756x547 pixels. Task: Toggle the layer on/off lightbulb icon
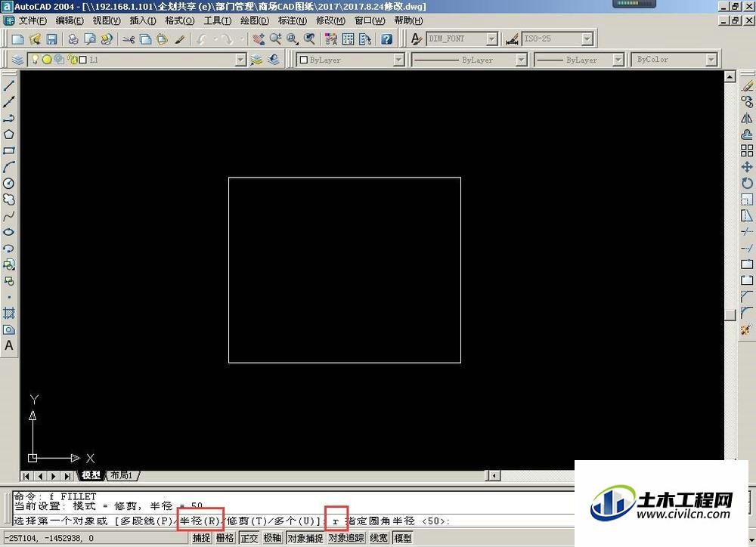[x=35, y=60]
